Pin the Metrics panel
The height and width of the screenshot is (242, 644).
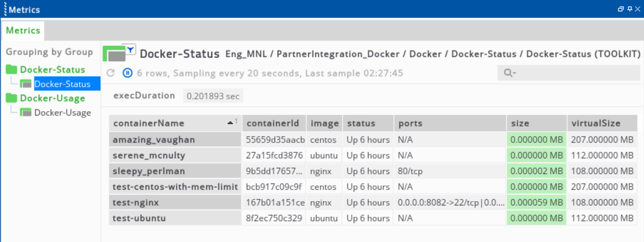[x=629, y=9]
